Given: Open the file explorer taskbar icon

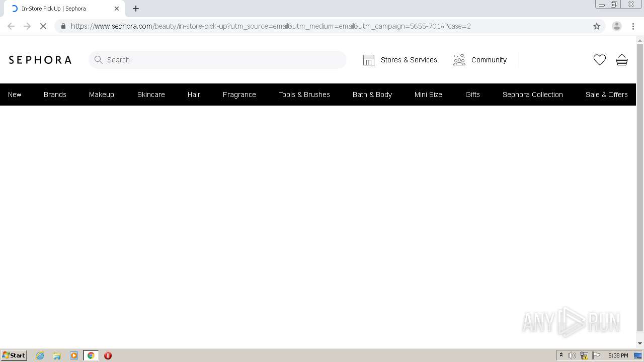Looking at the screenshot, I should [x=57, y=355].
